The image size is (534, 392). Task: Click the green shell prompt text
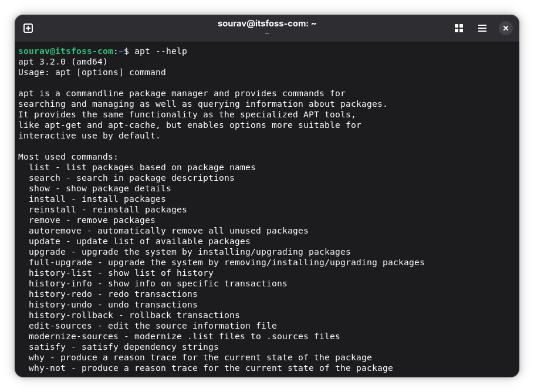click(66, 51)
